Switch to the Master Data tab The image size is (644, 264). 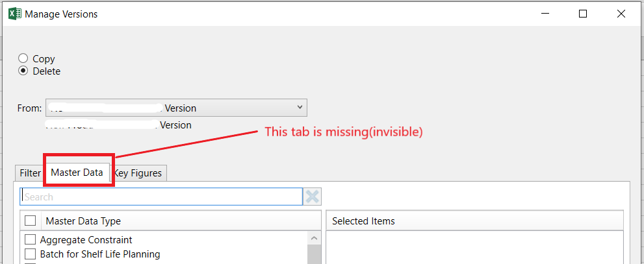click(77, 173)
